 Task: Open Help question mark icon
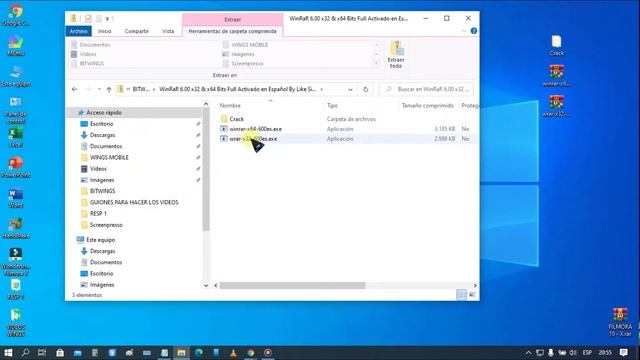click(473, 31)
